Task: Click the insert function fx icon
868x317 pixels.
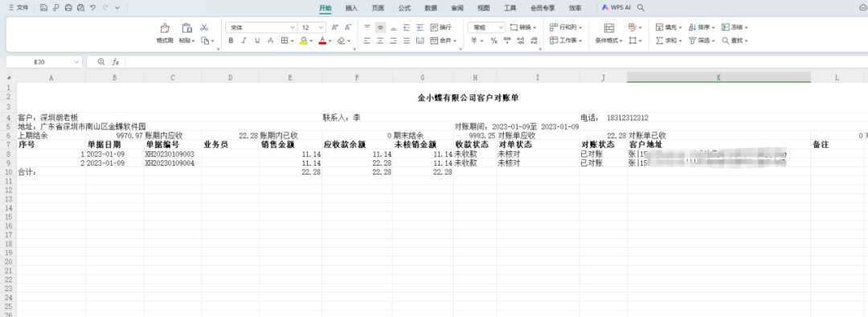Action: point(116,62)
